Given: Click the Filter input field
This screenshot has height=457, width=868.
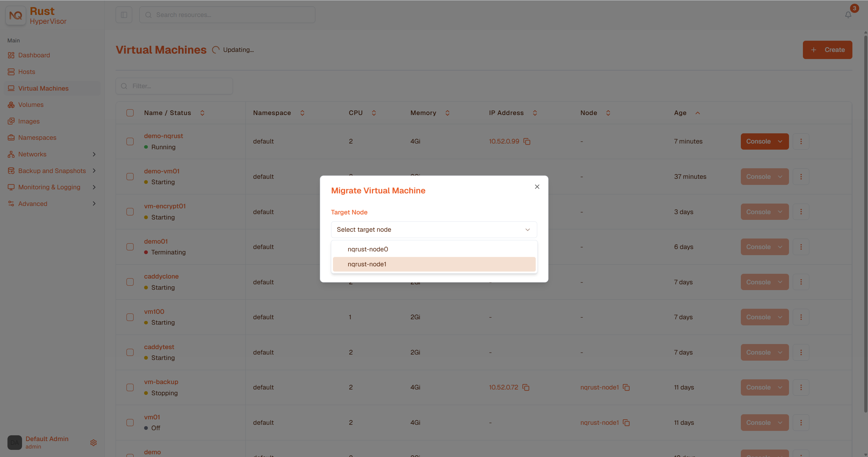Looking at the screenshot, I should point(174,86).
